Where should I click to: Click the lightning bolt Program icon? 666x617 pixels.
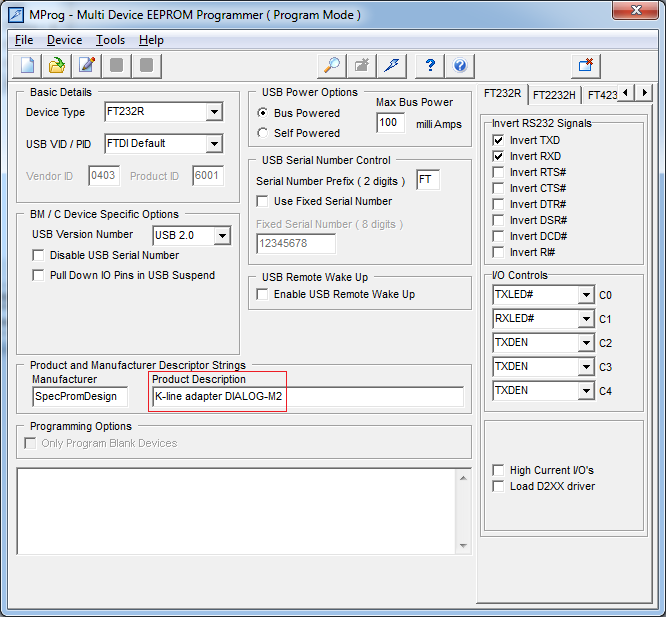(x=392, y=65)
